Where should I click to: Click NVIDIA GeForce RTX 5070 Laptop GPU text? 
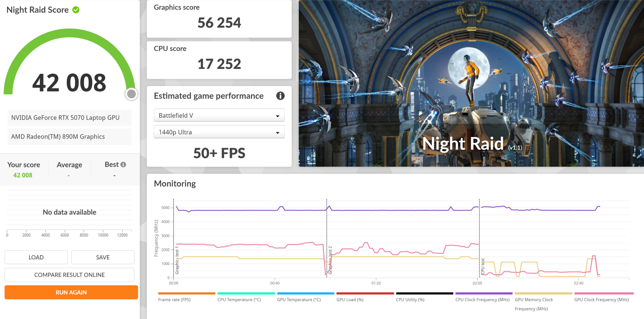65,117
